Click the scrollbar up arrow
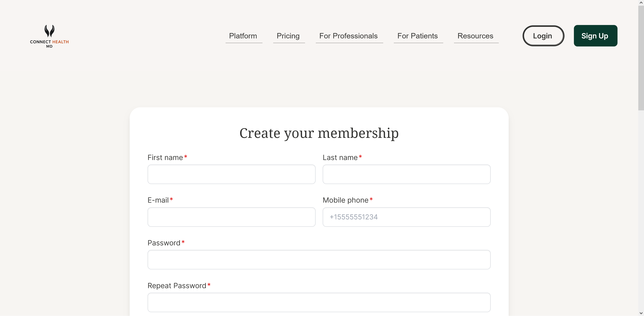The image size is (644, 316). [641, 3]
